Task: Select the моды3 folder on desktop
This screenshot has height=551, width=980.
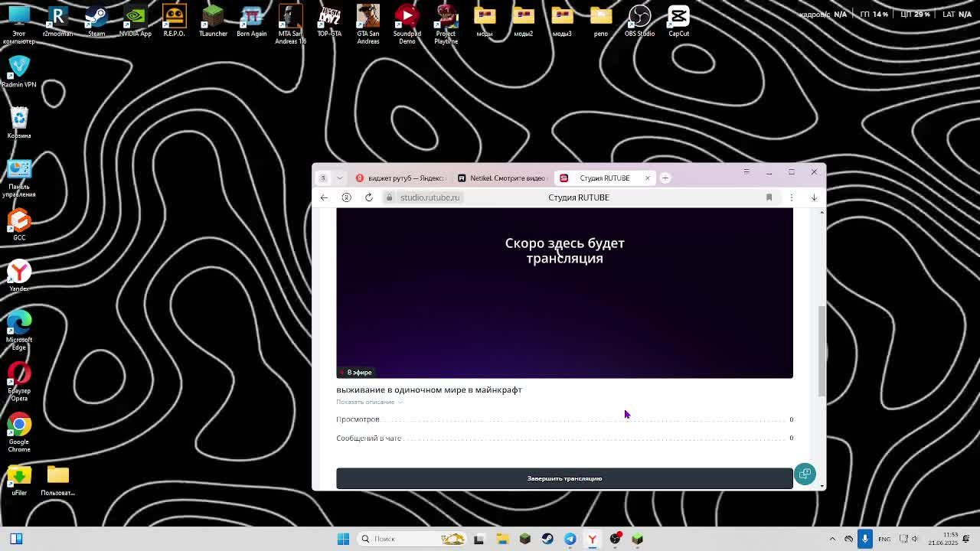Action: [x=562, y=21]
